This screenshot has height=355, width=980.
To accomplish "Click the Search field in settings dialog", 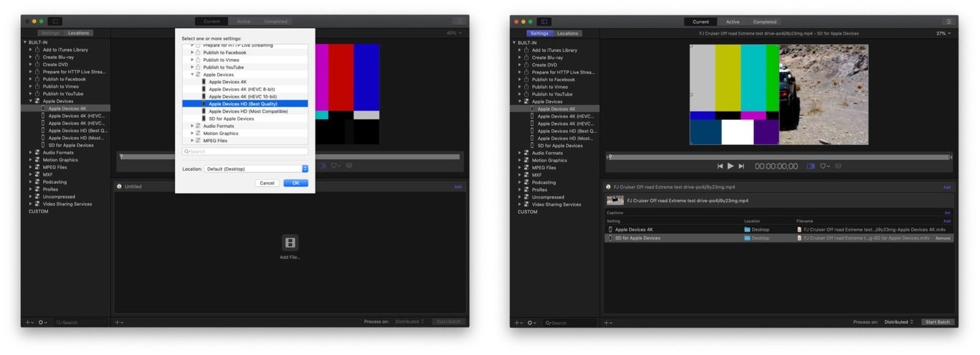I will tap(245, 151).
